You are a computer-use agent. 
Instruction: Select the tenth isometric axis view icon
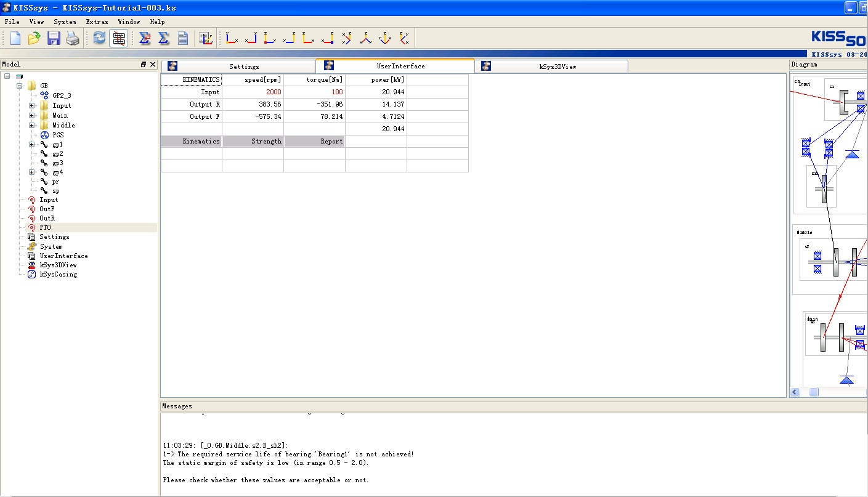pos(404,38)
